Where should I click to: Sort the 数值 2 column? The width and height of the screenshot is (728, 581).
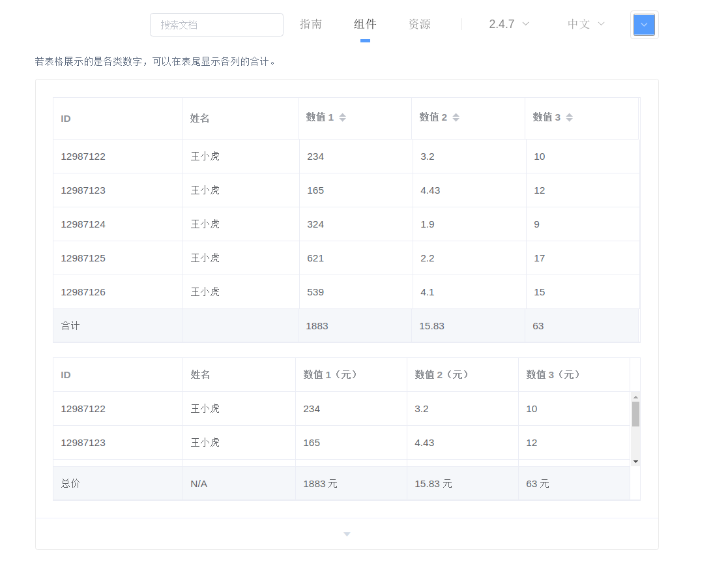[456, 117]
